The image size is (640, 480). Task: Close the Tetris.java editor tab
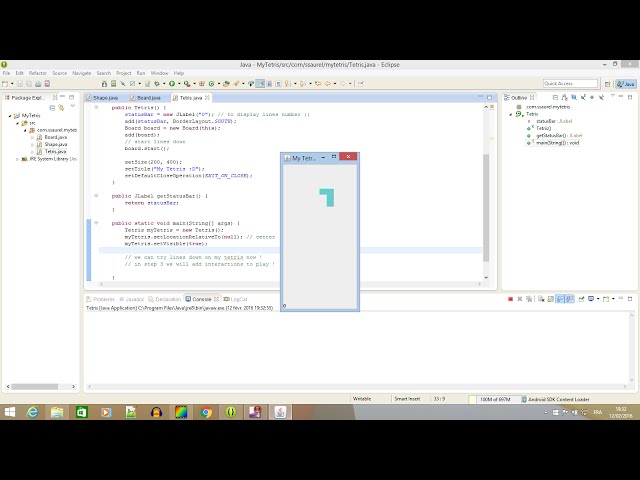point(207,98)
